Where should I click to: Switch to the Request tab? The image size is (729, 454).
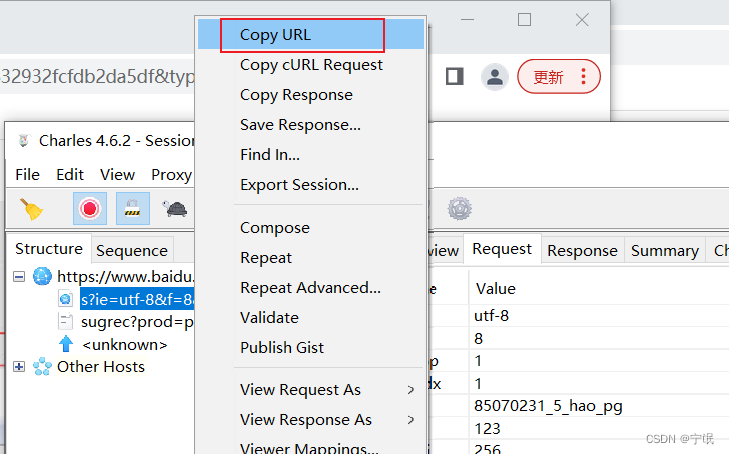(502, 249)
